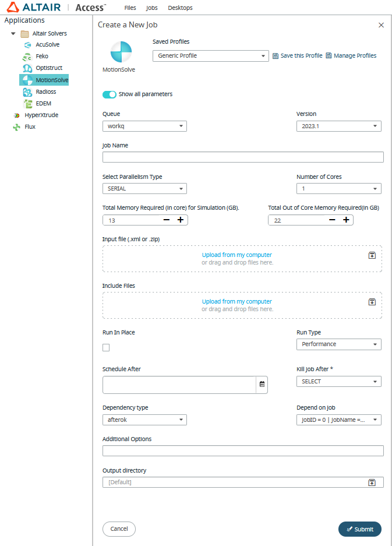The width and height of the screenshot is (392, 546).
Task: Open the Run Type dropdown
Action: point(339,344)
